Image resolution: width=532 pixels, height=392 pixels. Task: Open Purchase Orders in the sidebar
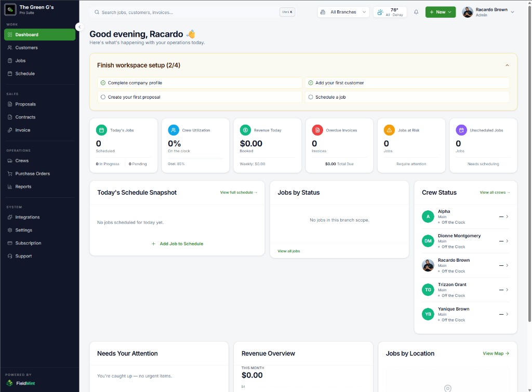pyautogui.click(x=39, y=173)
